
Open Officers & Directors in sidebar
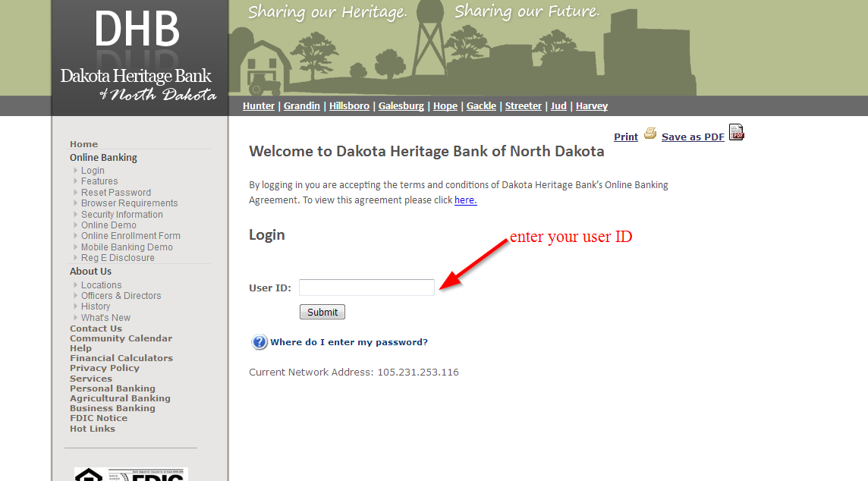pyautogui.click(x=121, y=296)
